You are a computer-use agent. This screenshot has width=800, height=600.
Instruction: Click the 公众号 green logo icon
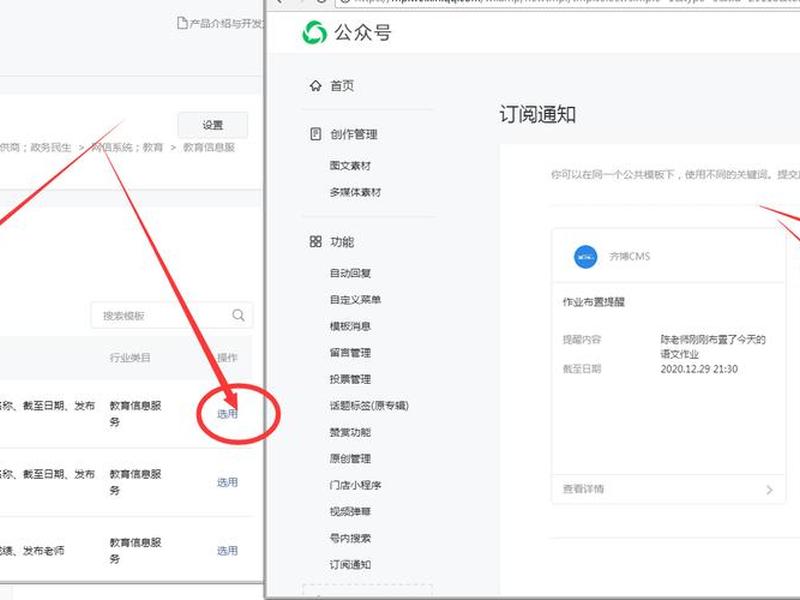point(314,33)
